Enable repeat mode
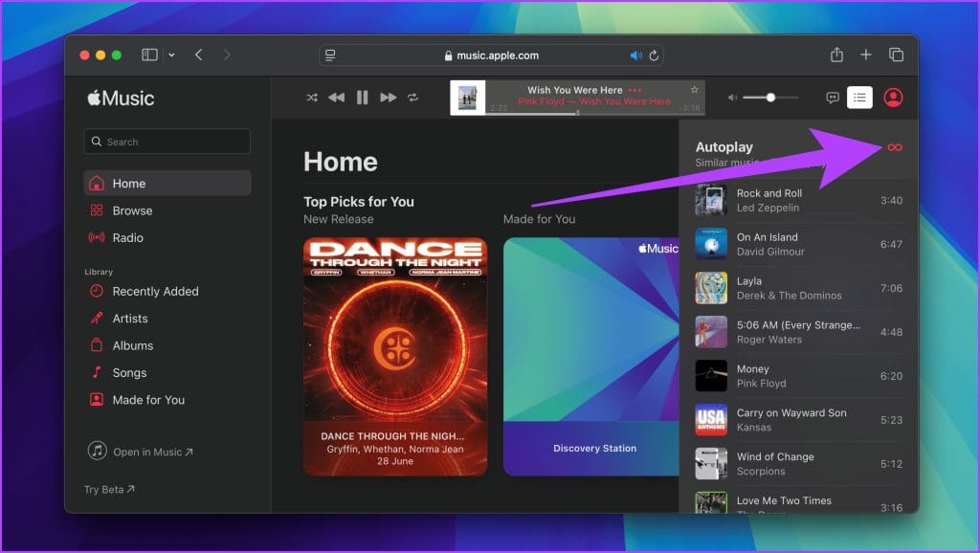Screen dimensions: 980x553 (x=412, y=97)
